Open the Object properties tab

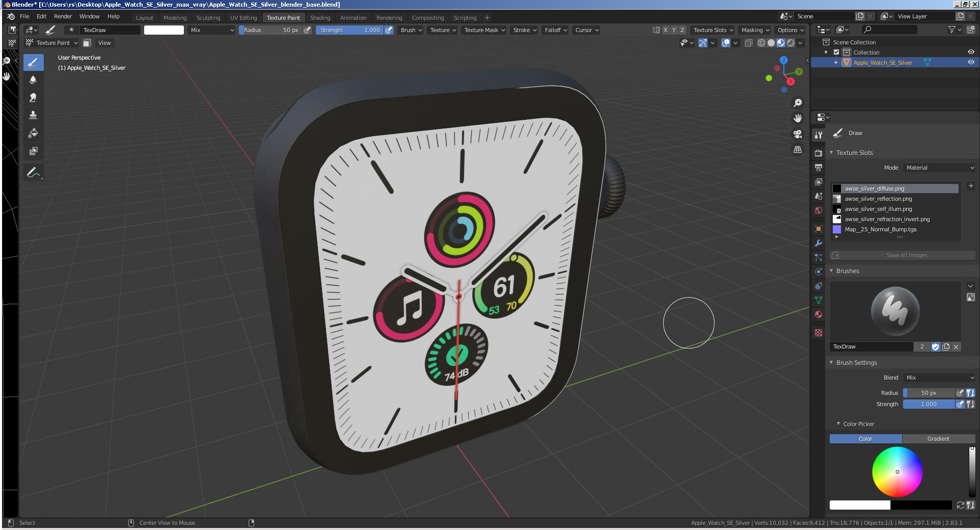pyautogui.click(x=819, y=229)
